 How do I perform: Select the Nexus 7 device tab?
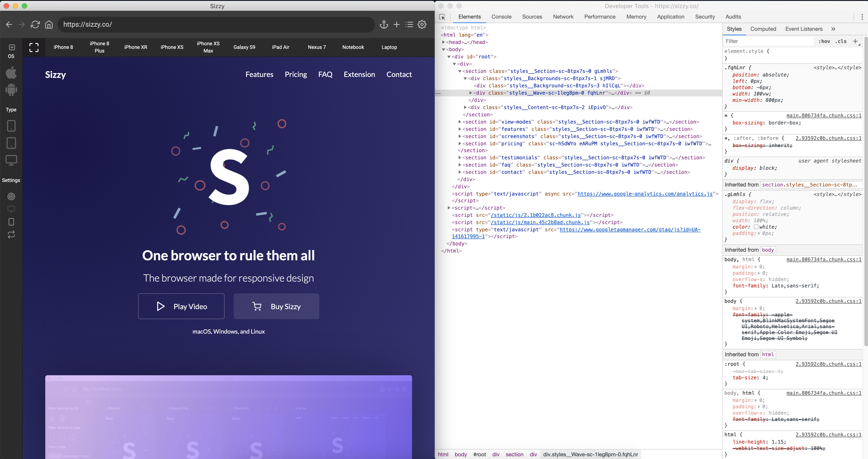317,47
